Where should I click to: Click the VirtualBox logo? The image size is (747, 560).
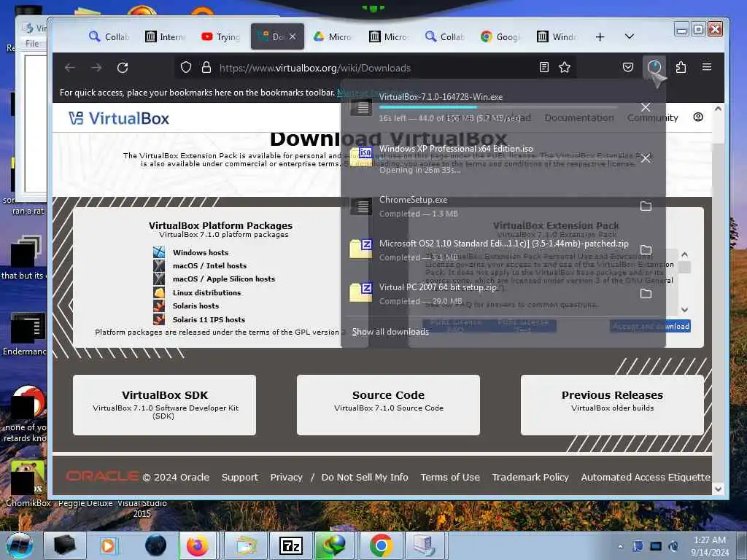coord(119,118)
